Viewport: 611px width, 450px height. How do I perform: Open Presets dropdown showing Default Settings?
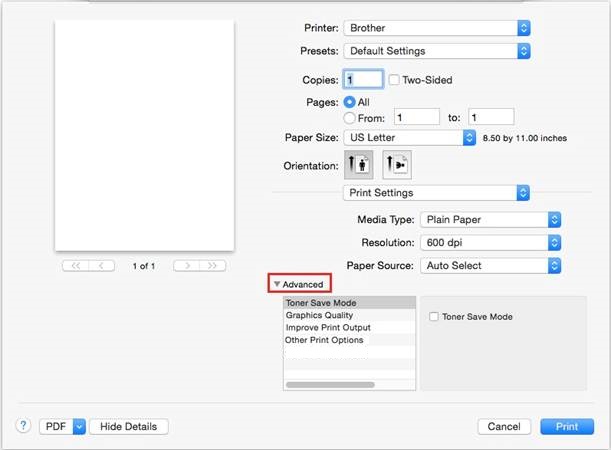(x=437, y=51)
